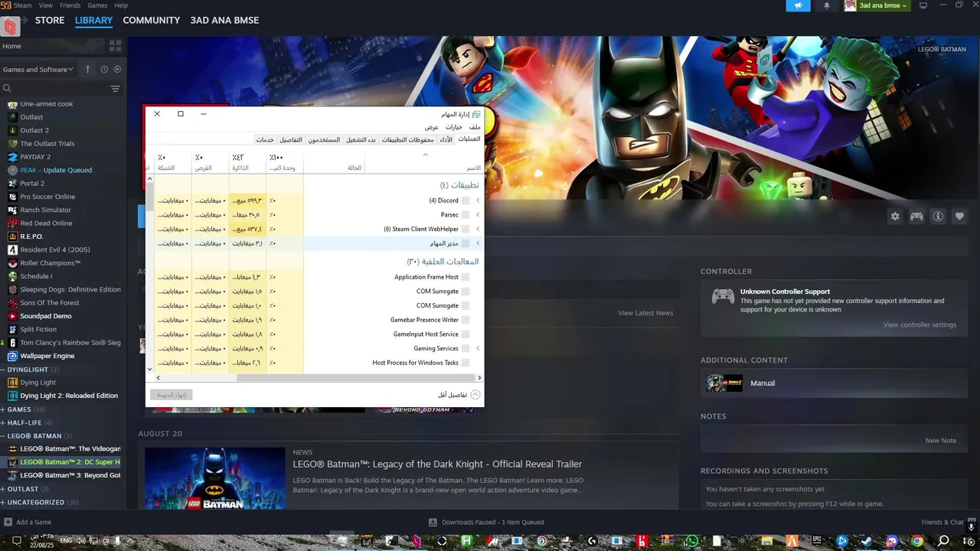Toggle the library grid view icon beside Home
The width and height of the screenshot is (980, 551).
[x=115, y=46]
